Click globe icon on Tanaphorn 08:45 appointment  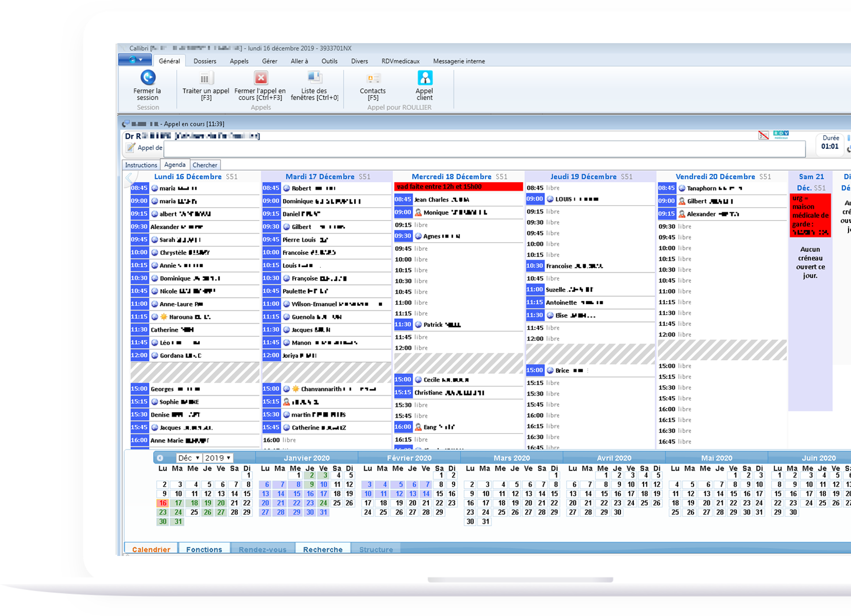tap(682, 188)
